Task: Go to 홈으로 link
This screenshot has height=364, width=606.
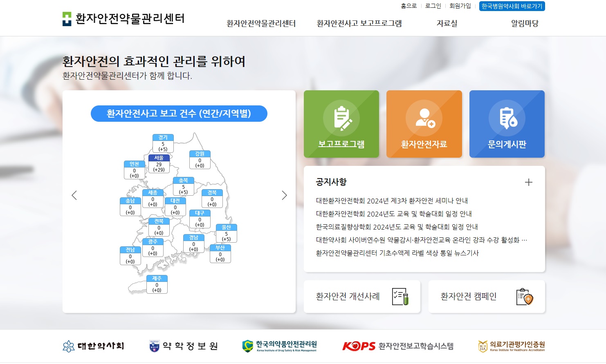Action: tap(408, 6)
